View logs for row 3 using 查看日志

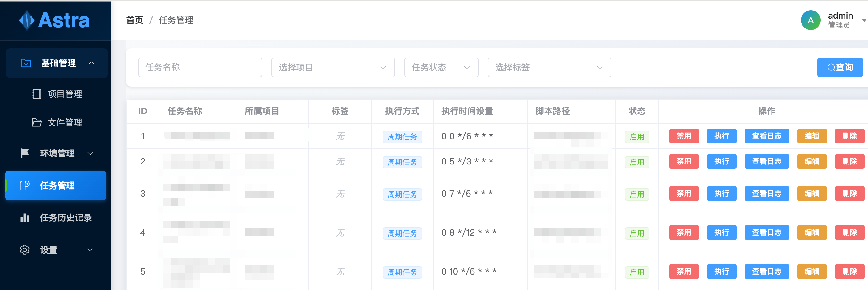767,193
